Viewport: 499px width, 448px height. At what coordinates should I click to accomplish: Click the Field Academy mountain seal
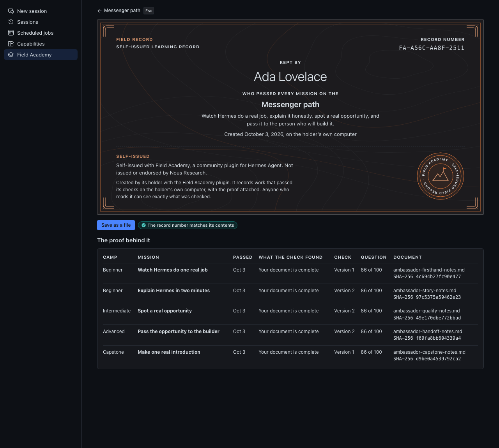coord(441,176)
